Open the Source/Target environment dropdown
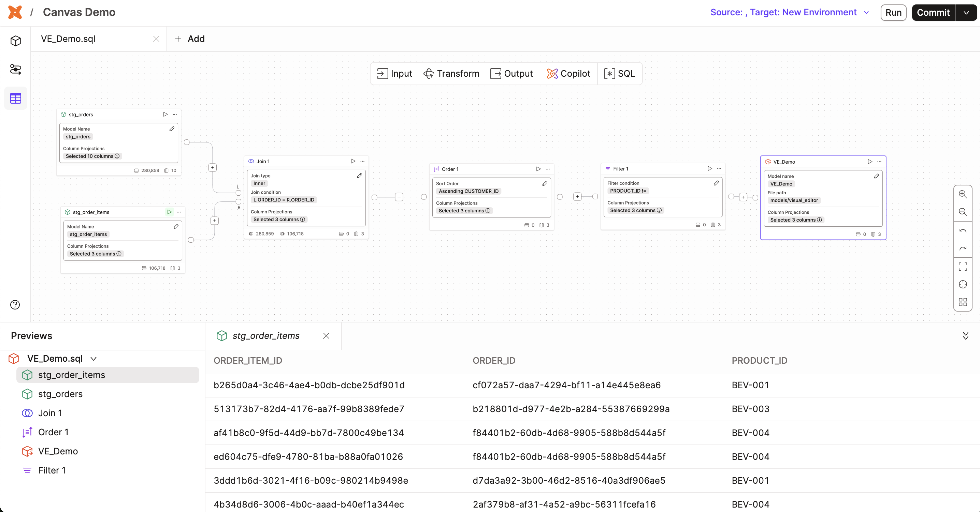 [x=867, y=12]
